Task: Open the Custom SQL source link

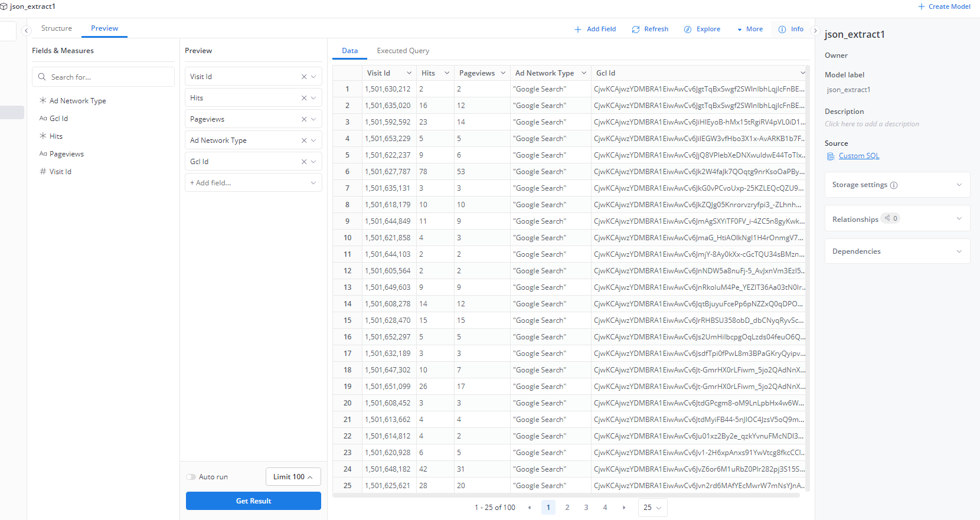Action: [x=859, y=156]
